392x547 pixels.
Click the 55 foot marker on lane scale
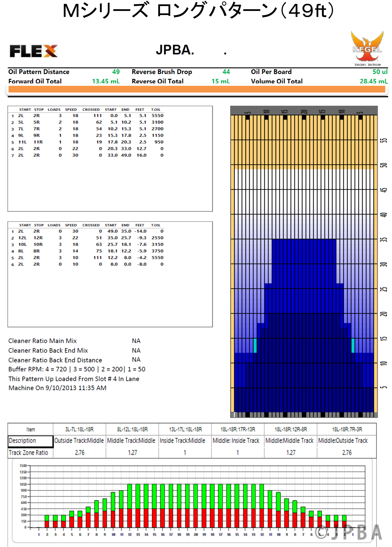click(383, 140)
